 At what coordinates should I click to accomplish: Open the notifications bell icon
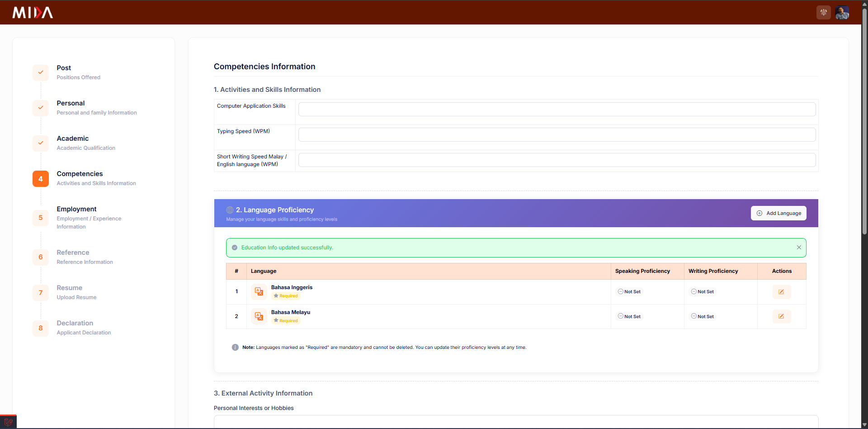point(823,12)
